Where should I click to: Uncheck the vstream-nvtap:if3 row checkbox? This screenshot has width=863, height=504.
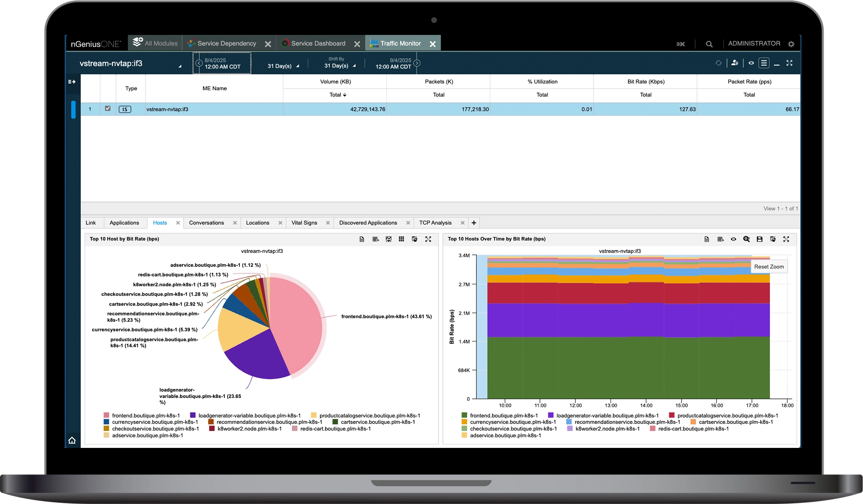(x=108, y=109)
